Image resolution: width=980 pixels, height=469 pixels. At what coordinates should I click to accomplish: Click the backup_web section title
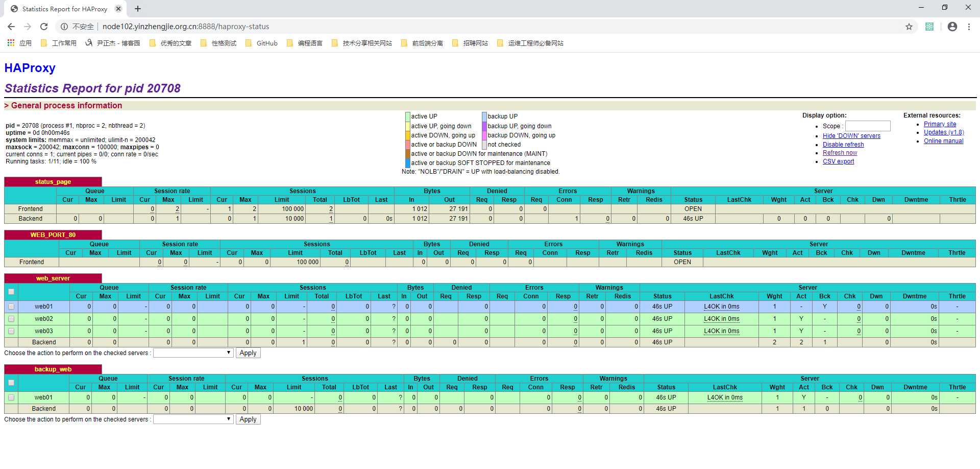pos(53,369)
